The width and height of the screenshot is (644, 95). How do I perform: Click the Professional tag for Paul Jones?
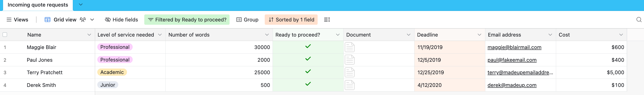(115, 60)
